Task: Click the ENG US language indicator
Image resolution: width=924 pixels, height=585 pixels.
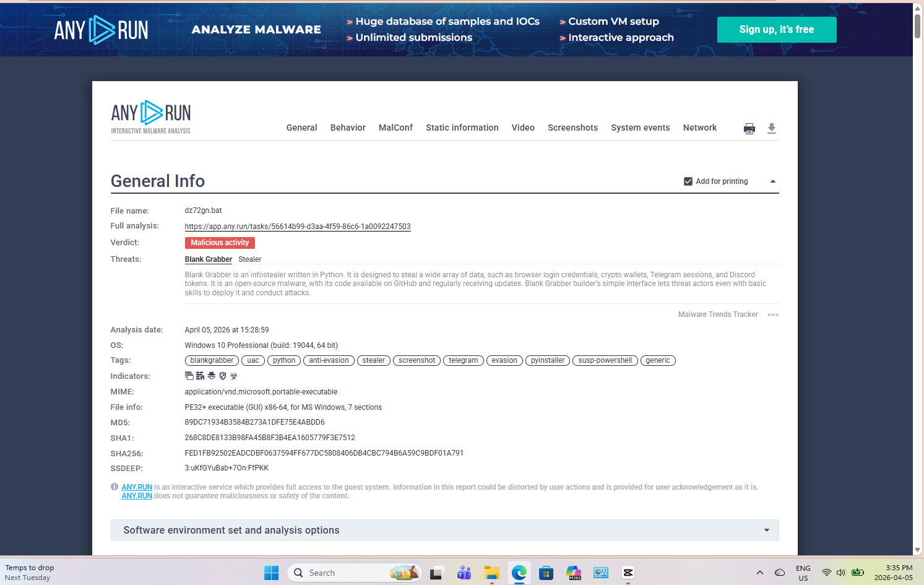Action: point(803,573)
